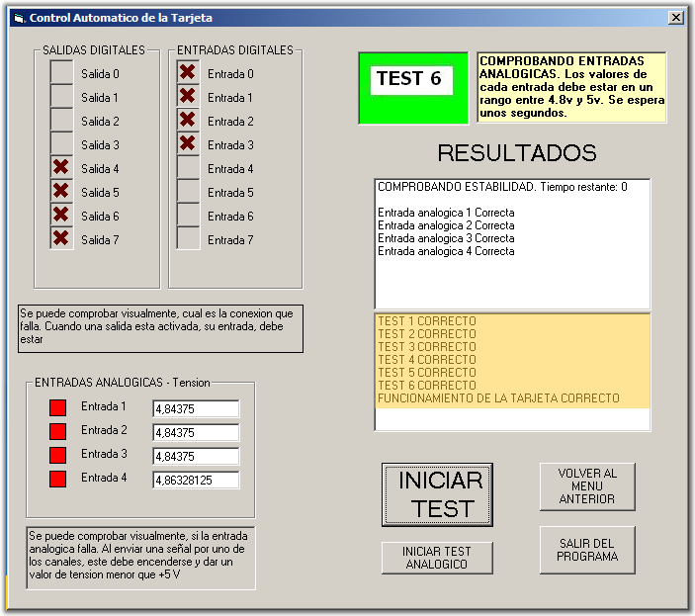The height and width of the screenshot is (616, 695).
Task: Click the Entrada 4 field showing 4,86328125
Action: 196,480
